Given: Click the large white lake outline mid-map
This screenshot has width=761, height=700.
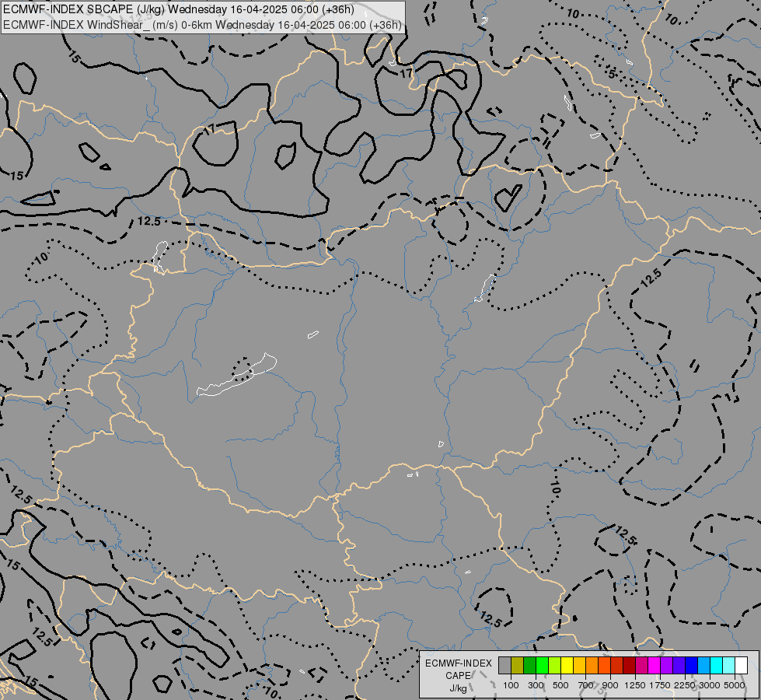Looking at the screenshot, I should [237, 375].
